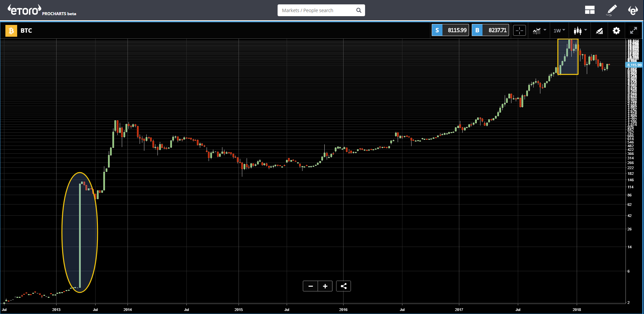Share the chart using share icon
Image resolution: width=644 pixels, height=314 pixels.
[x=344, y=286]
